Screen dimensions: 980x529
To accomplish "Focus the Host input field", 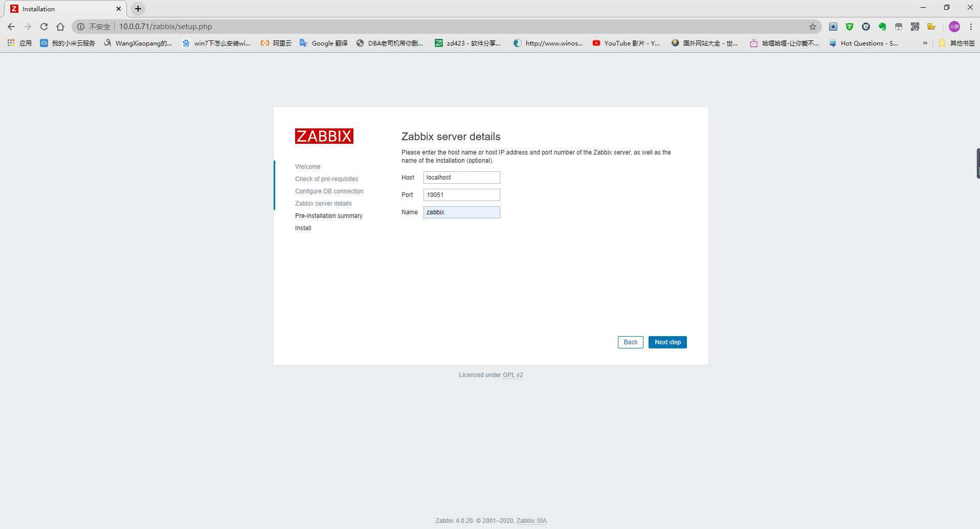I will pyautogui.click(x=461, y=178).
